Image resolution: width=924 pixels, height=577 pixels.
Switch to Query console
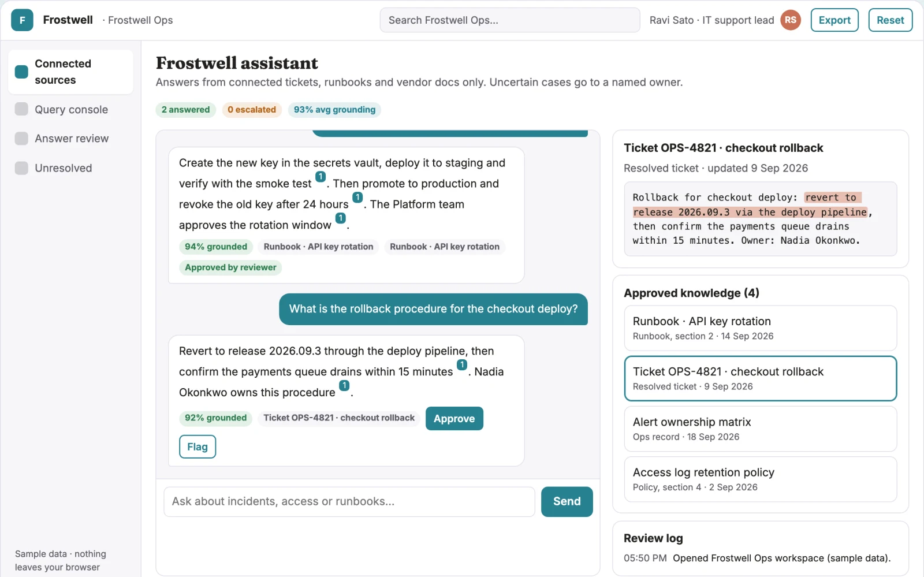pyautogui.click(x=70, y=110)
